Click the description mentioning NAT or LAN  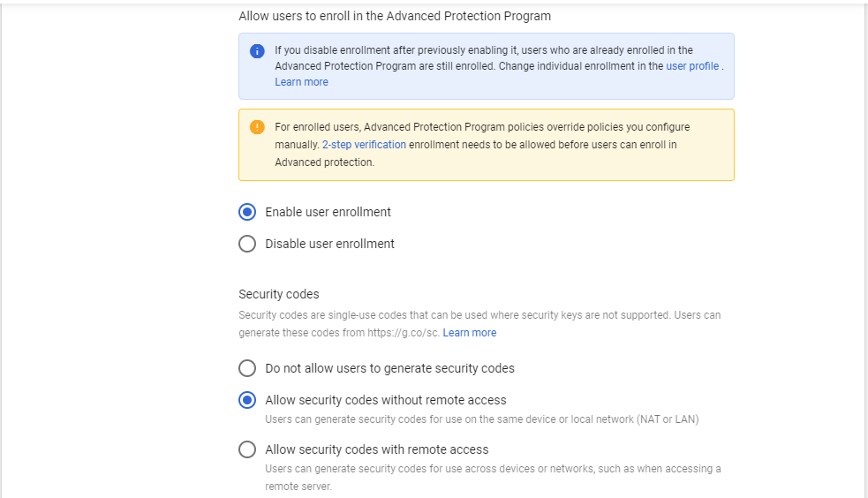(x=481, y=419)
